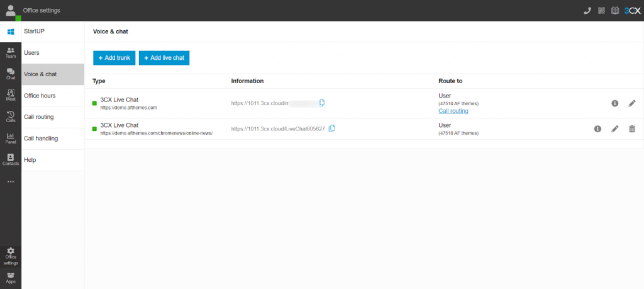This screenshot has height=289, width=644.
Task: Open Panel in sidebar
Action: click(x=11, y=138)
